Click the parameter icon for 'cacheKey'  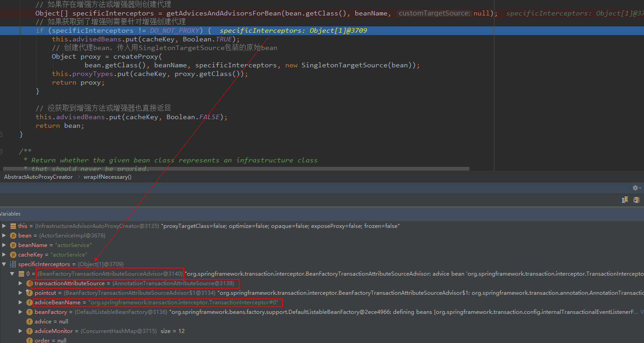tap(13, 255)
